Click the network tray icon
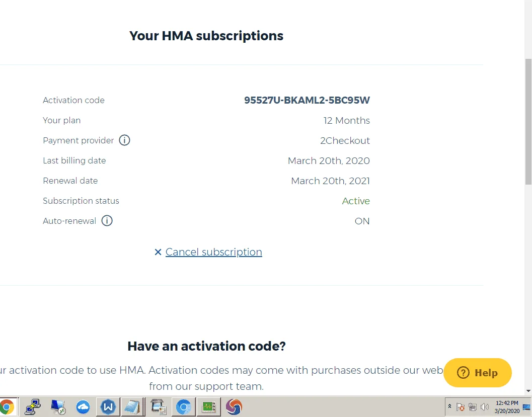Viewport: 532px width, 417px height. tap(473, 407)
